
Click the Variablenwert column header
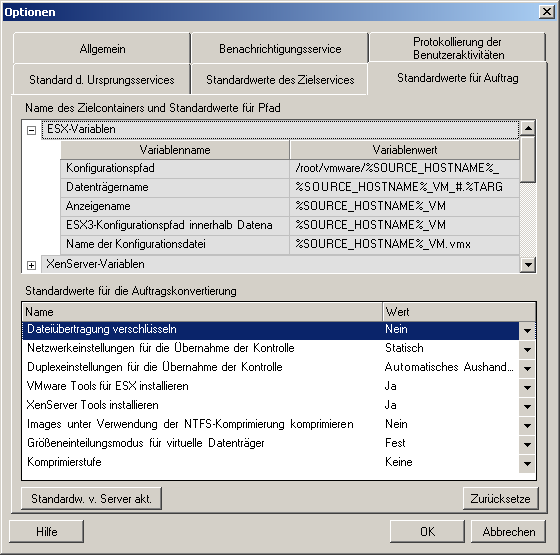[405, 150]
